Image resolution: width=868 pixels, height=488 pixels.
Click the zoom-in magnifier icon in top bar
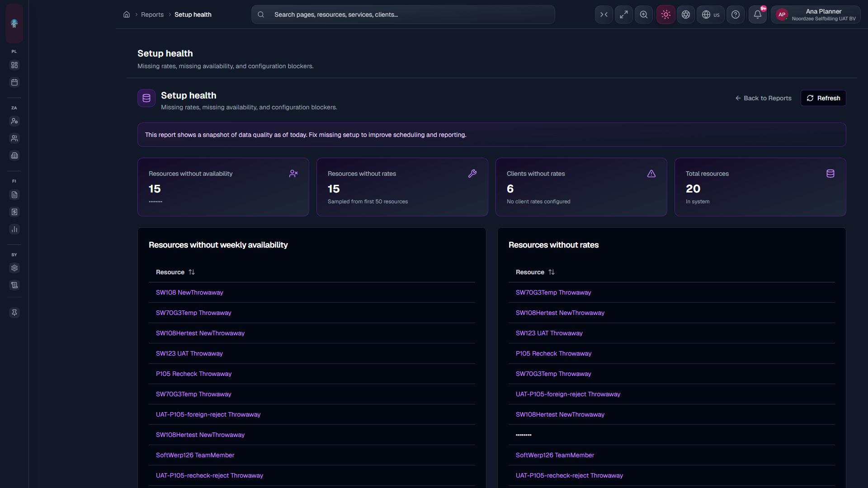tap(644, 14)
